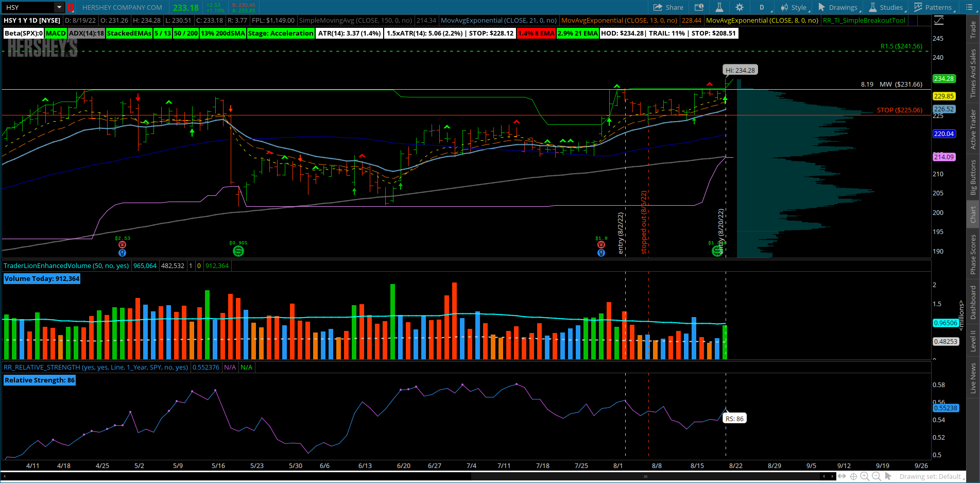The image size is (980, 483).
Task: Click the lightbulb icon under $1.8 earnings
Action: pyautogui.click(x=601, y=253)
